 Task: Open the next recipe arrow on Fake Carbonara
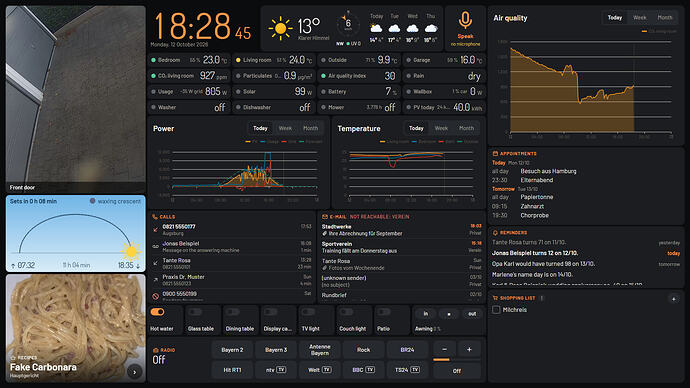coord(135,372)
